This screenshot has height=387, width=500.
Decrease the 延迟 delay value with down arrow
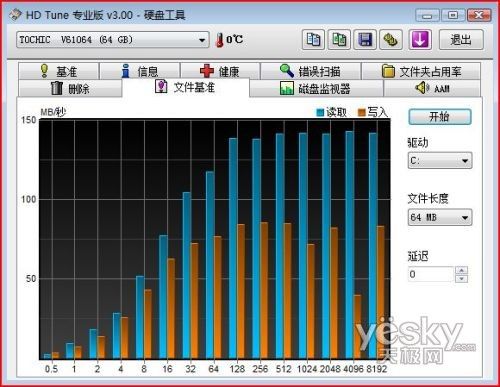pyautogui.click(x=462, y=279)
